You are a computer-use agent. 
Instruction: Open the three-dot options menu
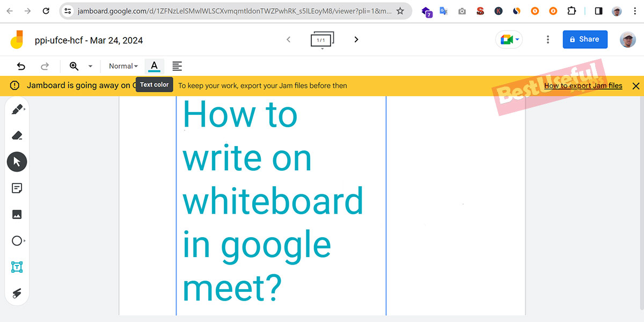pos(547,39)
